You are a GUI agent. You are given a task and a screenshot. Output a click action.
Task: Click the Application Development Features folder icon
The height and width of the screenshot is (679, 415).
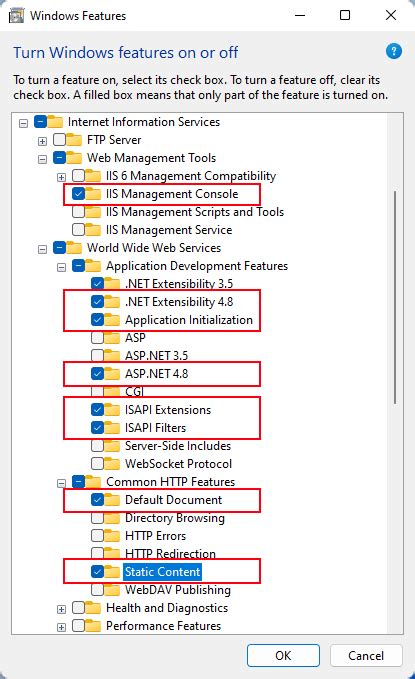93,266
